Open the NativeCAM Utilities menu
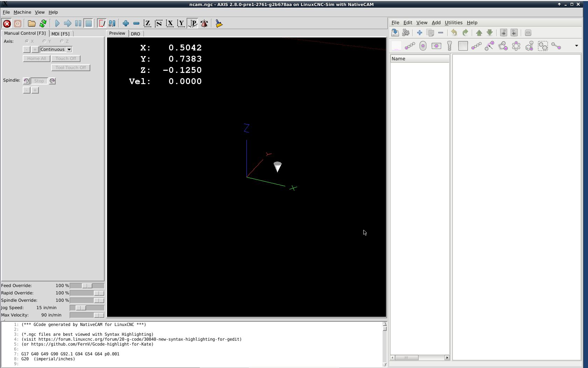Viewport: 588px width, 368px height. point(454,22)
